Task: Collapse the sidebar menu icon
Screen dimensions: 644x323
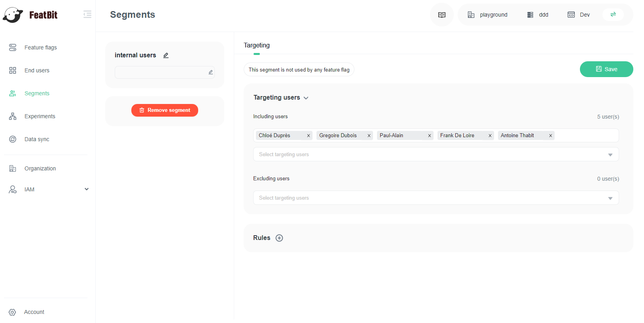Action: [87, 15]
